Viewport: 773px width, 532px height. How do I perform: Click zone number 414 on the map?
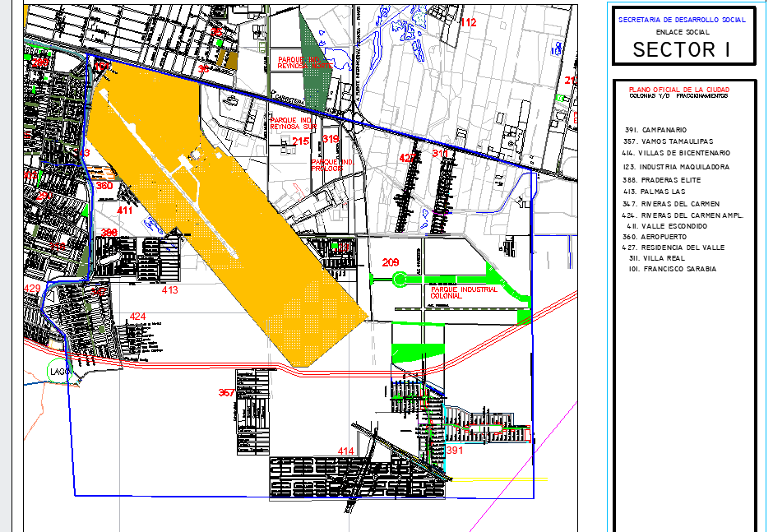tap(346, 451)
